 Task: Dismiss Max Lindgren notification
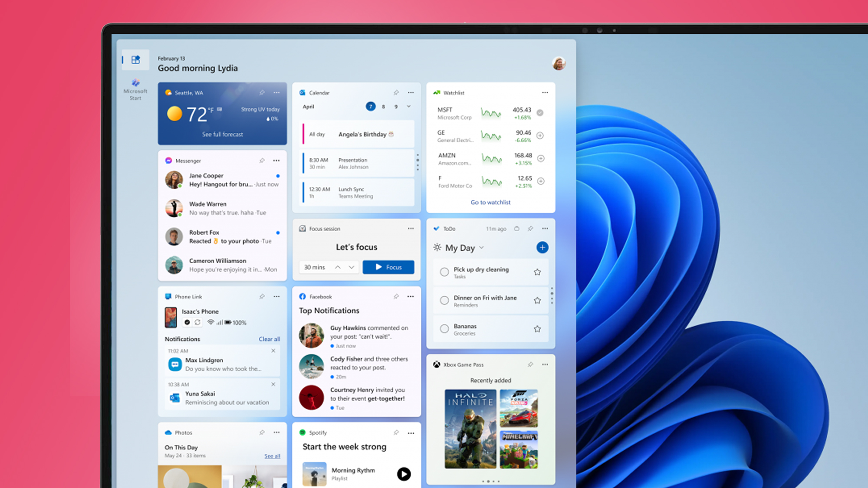pyautogui.click(x=273, y=350)
